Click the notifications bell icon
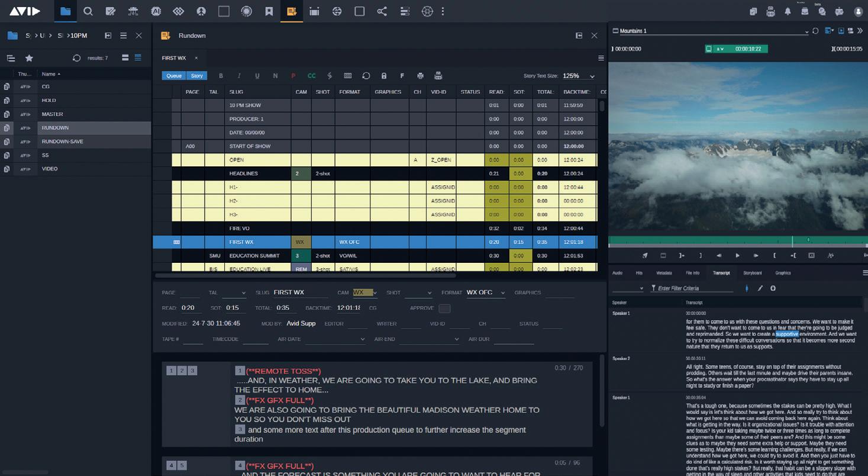868x476 pixels. click(788, 11)
